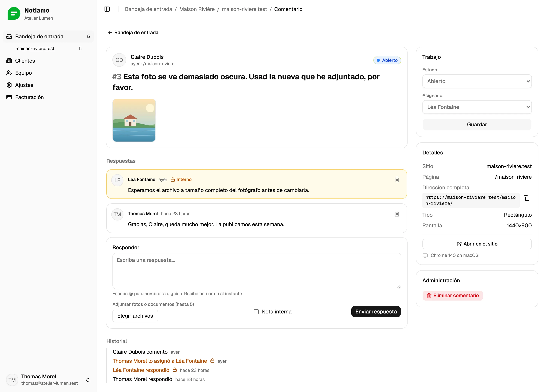The image size is (547, 392).
Task: Click 'Léa Fontaine respondió' history entry
Action: tap(141, 370)
